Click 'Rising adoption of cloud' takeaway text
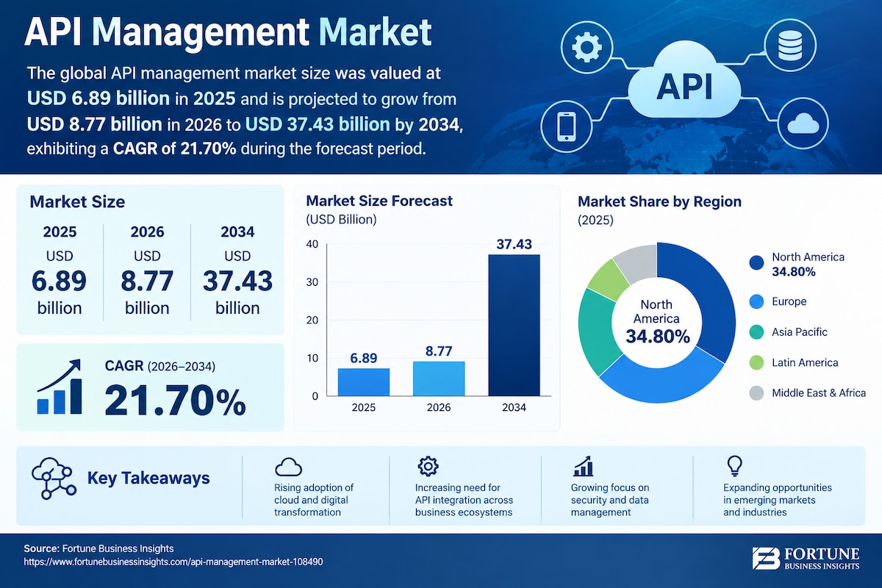Viewport: 882px width, 588px height. tap(314, 500)
